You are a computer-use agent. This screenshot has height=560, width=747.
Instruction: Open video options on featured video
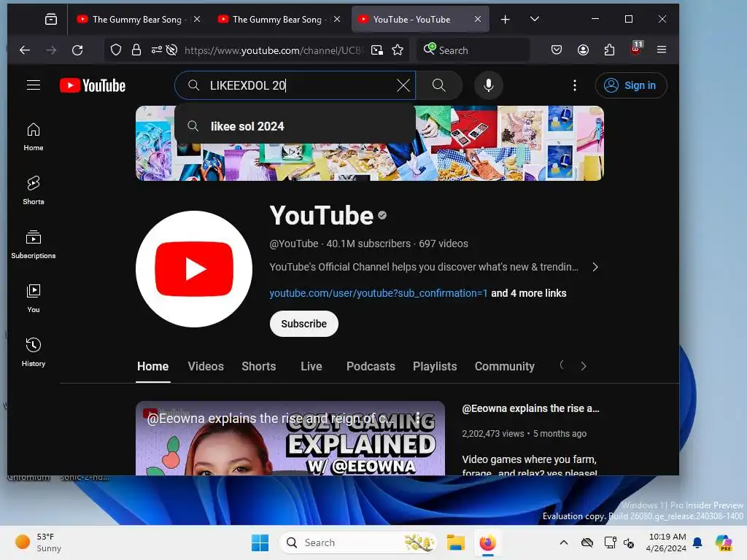pos(418,419)
